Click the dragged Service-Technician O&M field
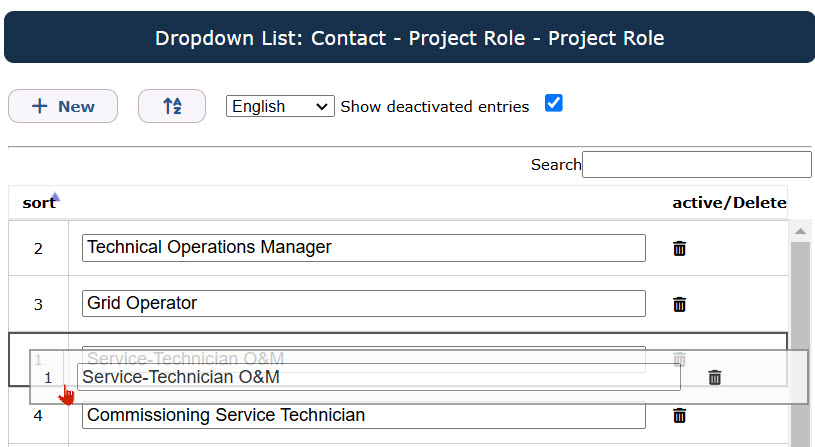Viewport: 815px width, 447px height. tap(378, 377)
